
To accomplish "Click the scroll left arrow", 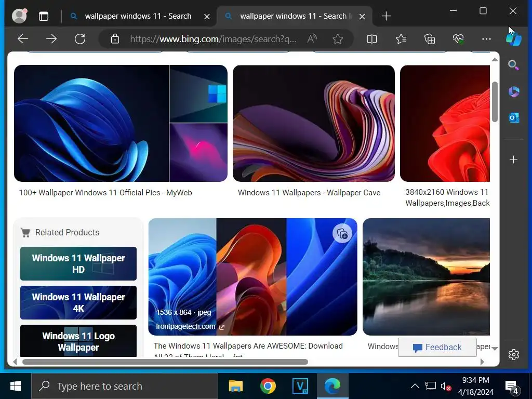I will pyautogui.click(x=15, y=362).
